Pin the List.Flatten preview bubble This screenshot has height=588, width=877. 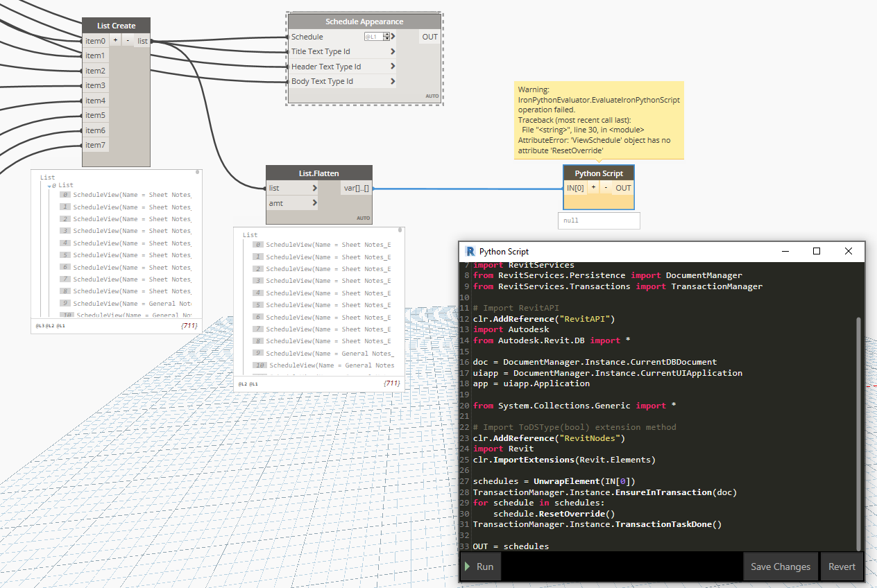coord(400,230)
